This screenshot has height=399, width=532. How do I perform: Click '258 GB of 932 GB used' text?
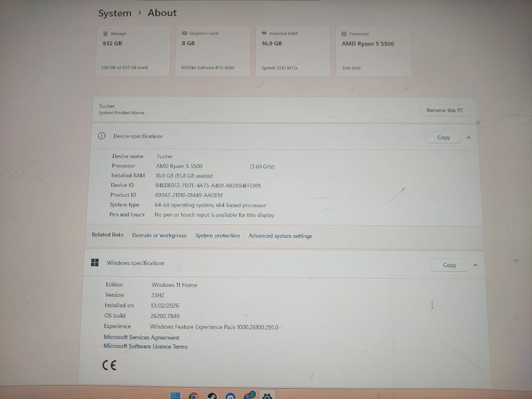124,67
